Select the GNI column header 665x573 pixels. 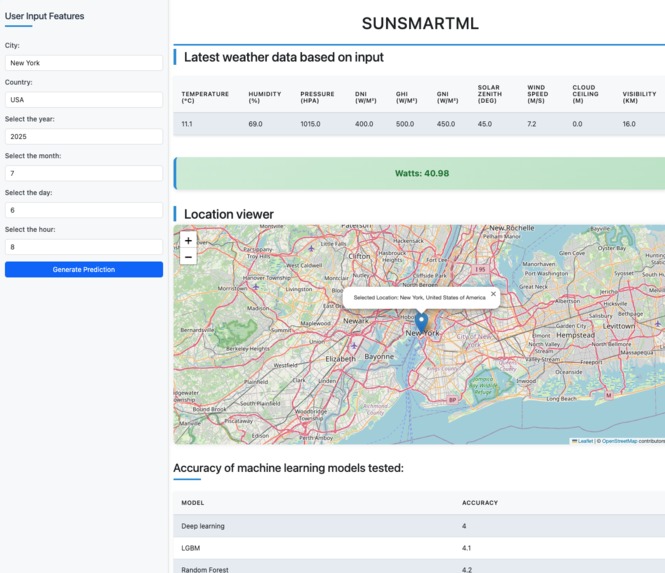point(447,97)
